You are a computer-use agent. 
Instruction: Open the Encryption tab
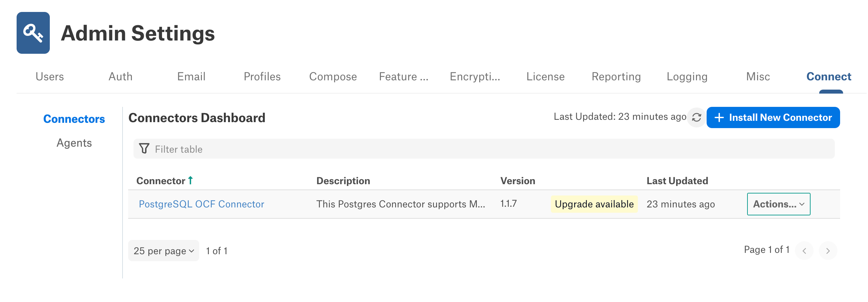(475, 77)
